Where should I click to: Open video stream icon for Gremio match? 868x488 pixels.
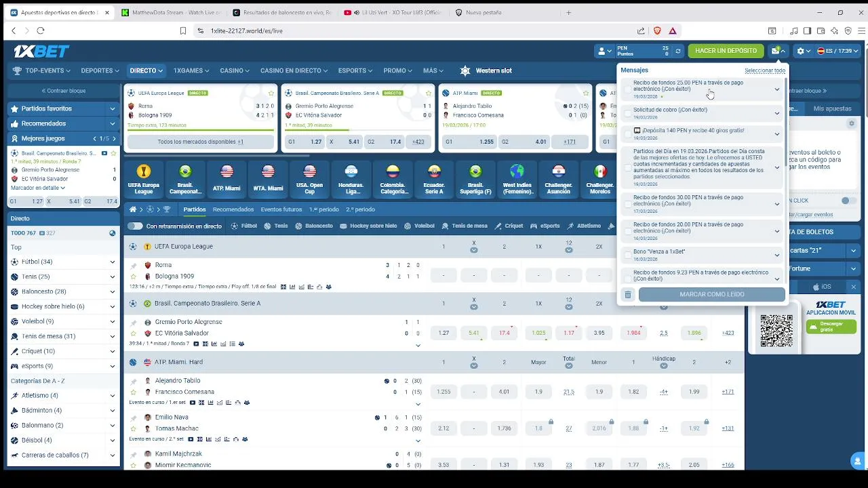pyautogui.click(x=197, y=344)
